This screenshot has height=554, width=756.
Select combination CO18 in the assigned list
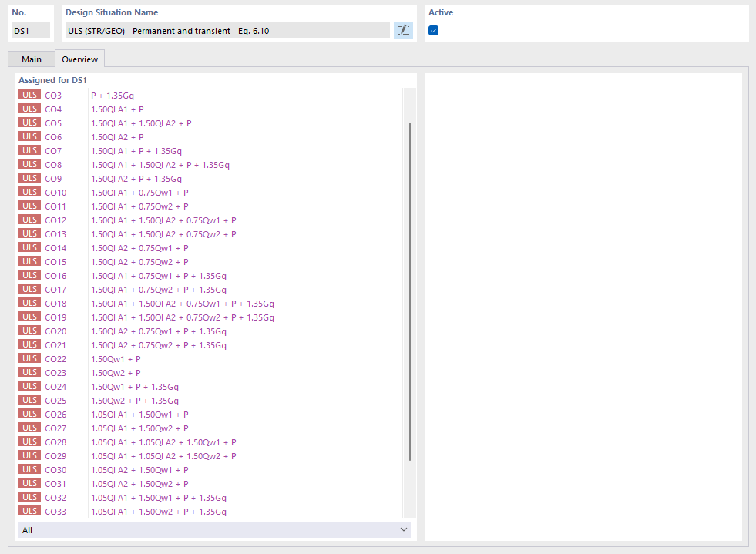coord(55,303)
